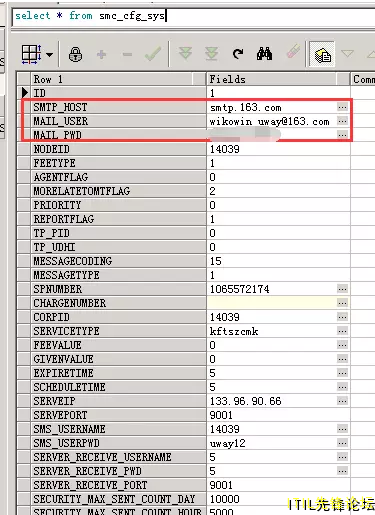Click the plus insert record icon
The image size is (375, 515).
[101, 54]
